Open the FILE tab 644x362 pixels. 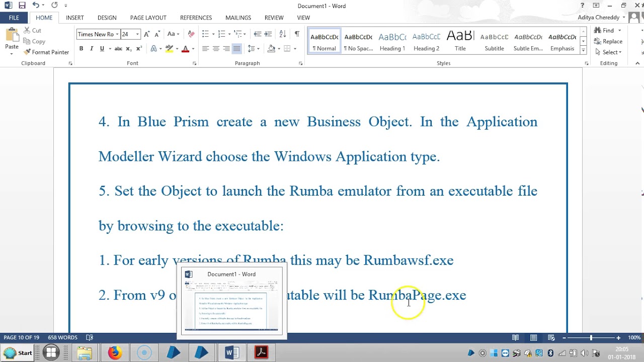pos(14,18)
